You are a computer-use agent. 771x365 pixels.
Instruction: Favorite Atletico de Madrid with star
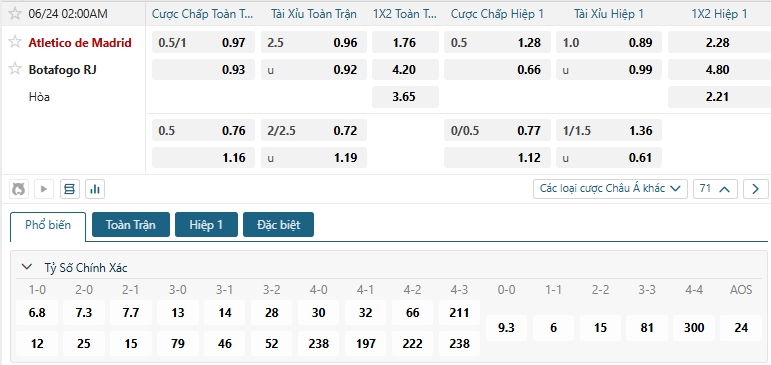coord(15,42)
